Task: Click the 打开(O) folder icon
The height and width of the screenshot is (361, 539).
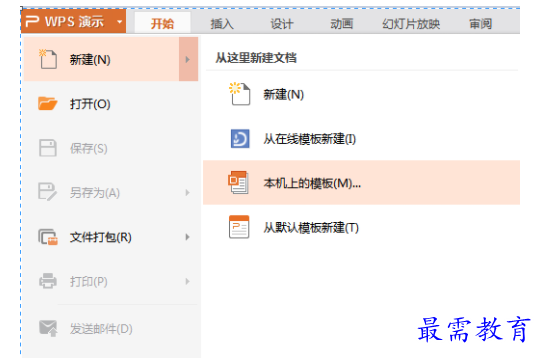Action: 47,103
